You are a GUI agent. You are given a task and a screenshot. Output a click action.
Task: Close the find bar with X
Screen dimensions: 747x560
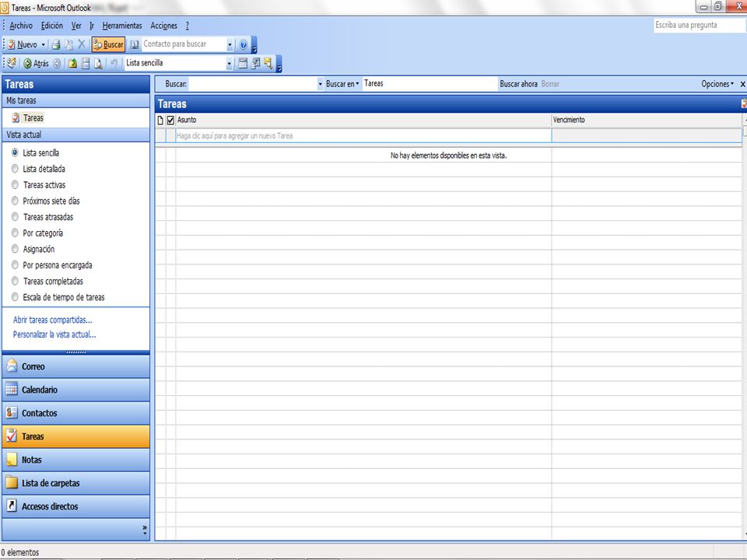(x=742, y=84)
